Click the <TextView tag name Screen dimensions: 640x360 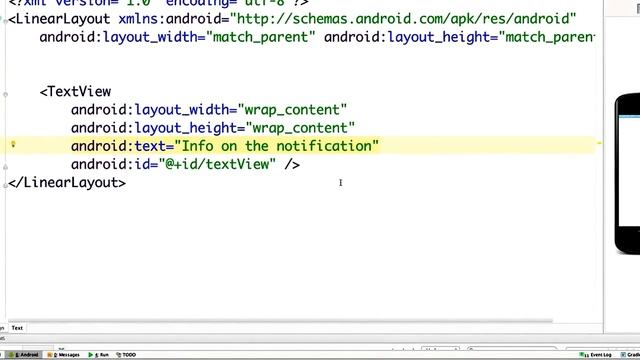[x=76, y=91]
